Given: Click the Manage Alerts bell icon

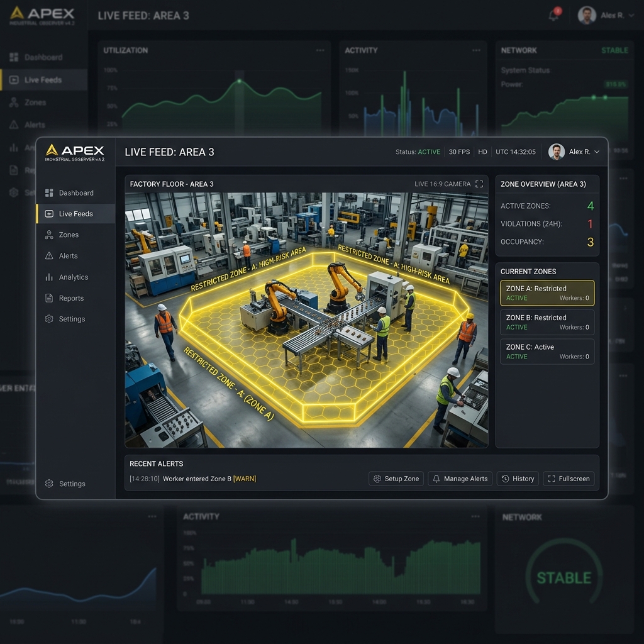Looking at the screenshot, I should [436, 479].
